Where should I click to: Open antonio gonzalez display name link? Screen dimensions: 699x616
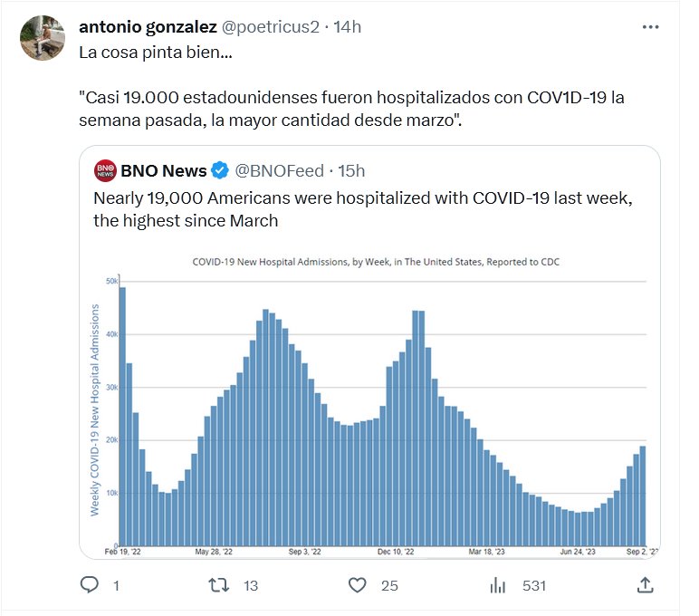pos(148,27)
